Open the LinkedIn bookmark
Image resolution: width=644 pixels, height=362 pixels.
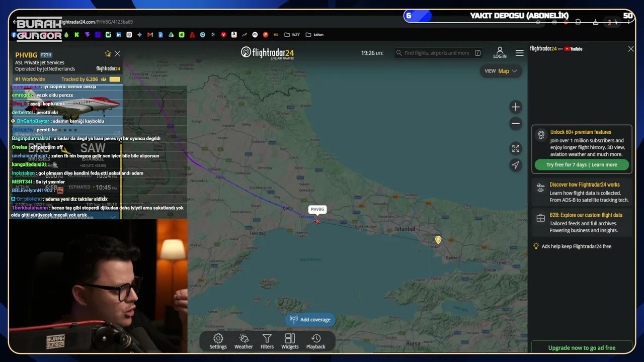[119, 35]
